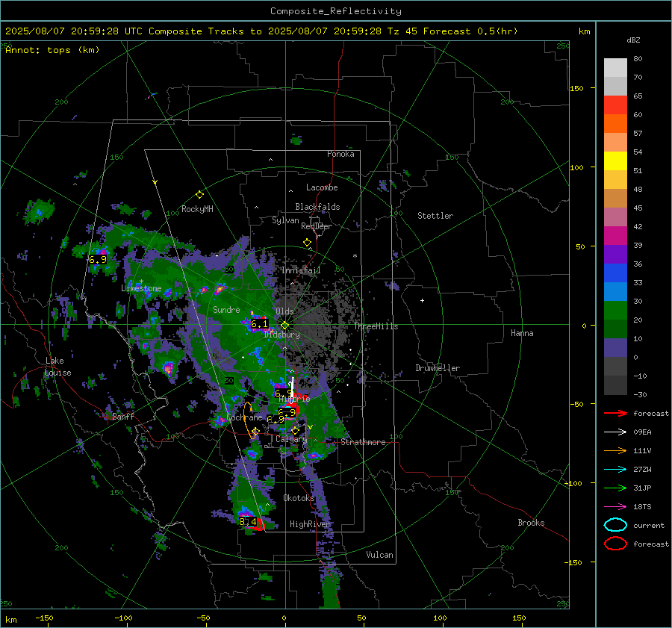Pick the light blue 33-30 dBZ swatch

(615, 291)
